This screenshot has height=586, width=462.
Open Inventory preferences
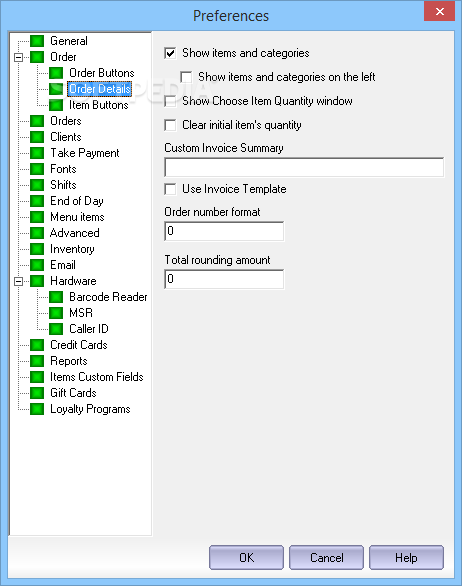click(x=72, y=249)
